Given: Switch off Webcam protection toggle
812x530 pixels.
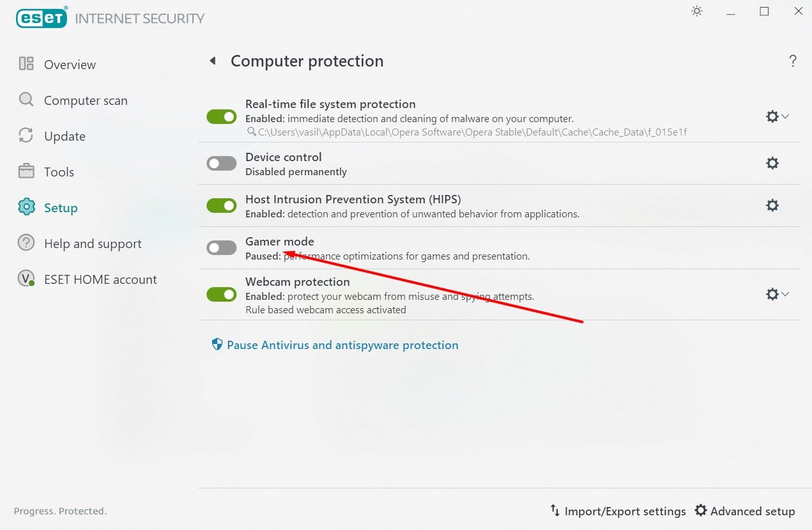Looking at the screenshot, I should pos(222,294).
